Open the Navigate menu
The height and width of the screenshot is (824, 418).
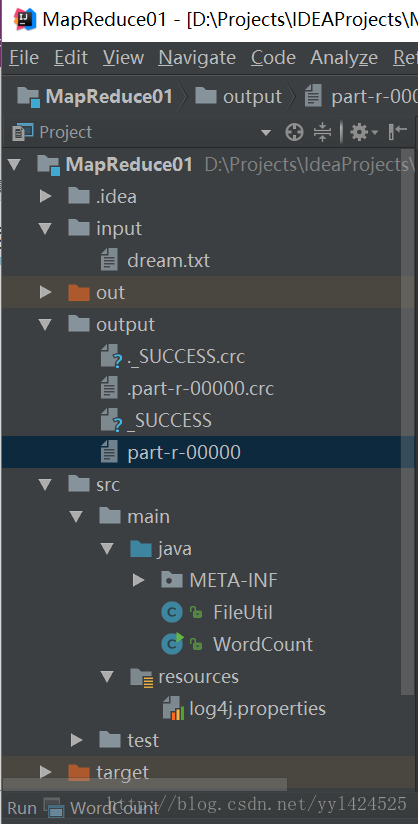pos(197,57)
